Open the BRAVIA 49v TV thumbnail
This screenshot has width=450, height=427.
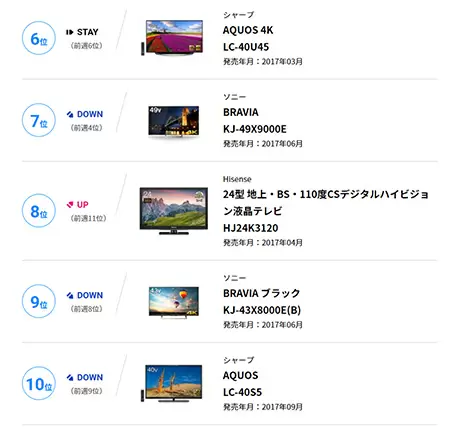coord(173,121)
